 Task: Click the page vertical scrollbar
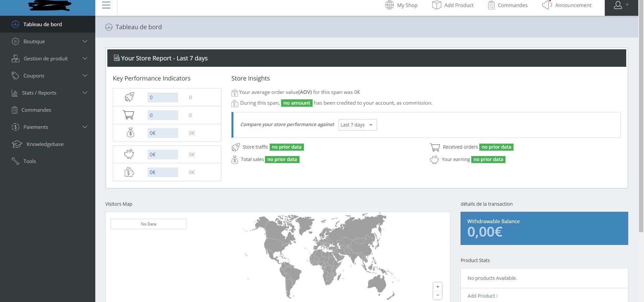click(641, 116)
